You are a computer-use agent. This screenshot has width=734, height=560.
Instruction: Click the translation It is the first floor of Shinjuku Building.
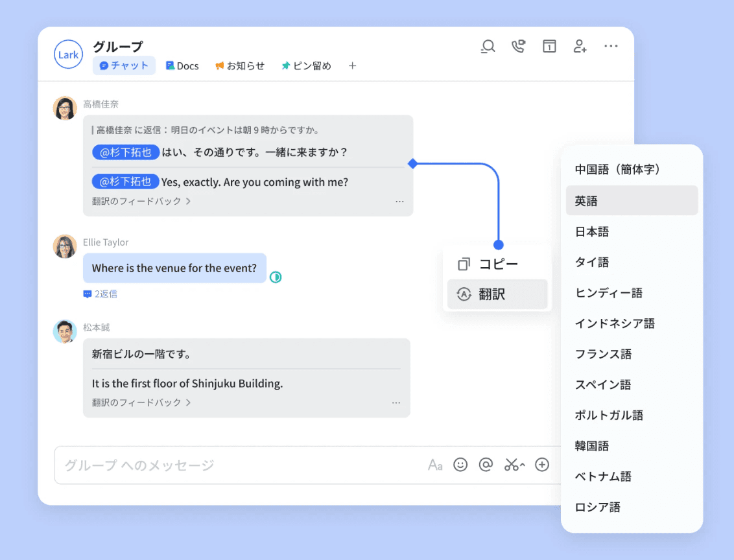click(187, 384)
